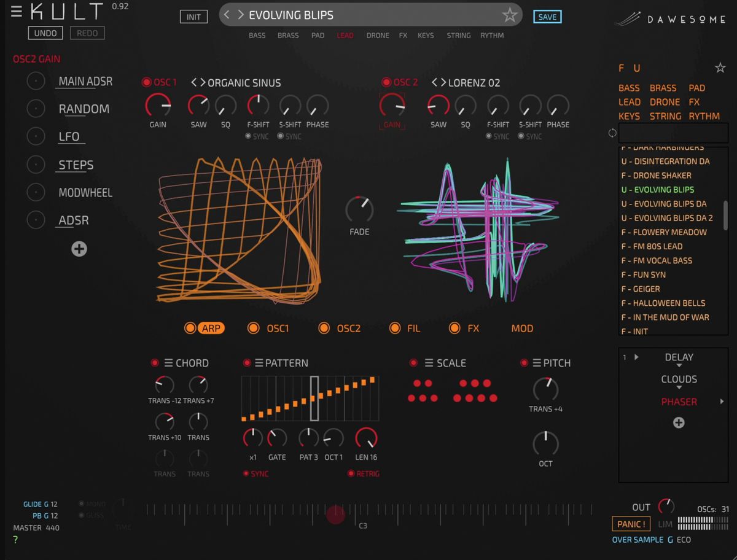737x560 pixels.
Task: Expand the DELAY effect arrow
Action: [679, 366]
